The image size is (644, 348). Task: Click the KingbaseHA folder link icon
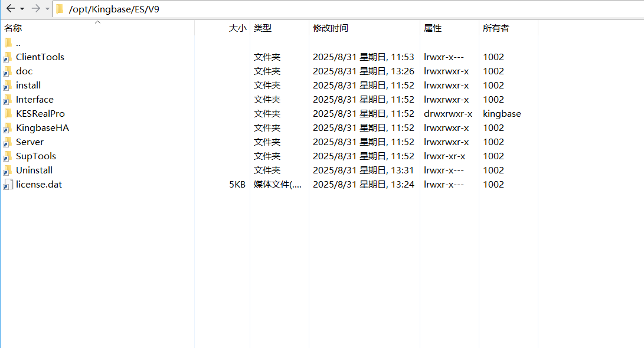point(8,128)
